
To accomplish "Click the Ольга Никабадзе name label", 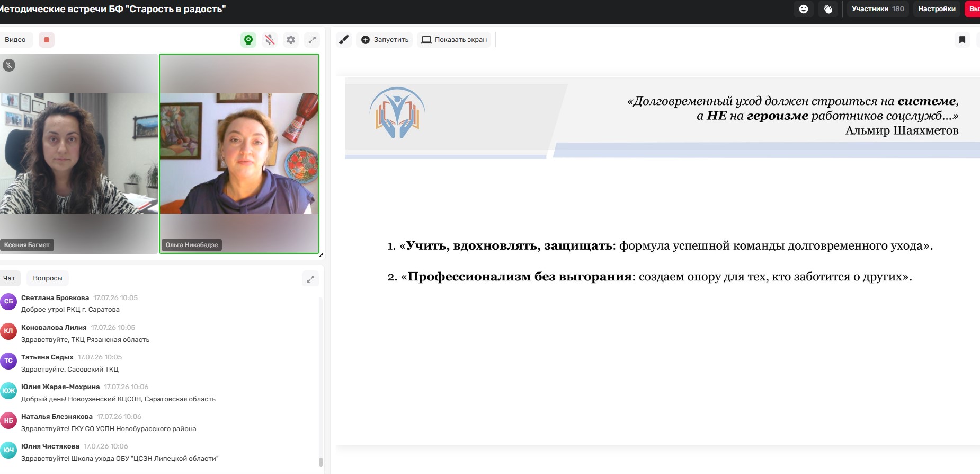I will 192,245.
